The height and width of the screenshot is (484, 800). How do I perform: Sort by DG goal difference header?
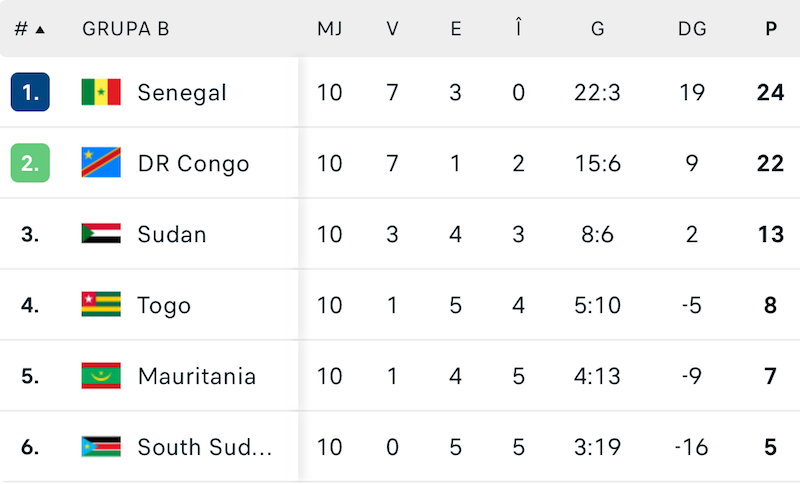pyautogui.click(x=692, y=29)
